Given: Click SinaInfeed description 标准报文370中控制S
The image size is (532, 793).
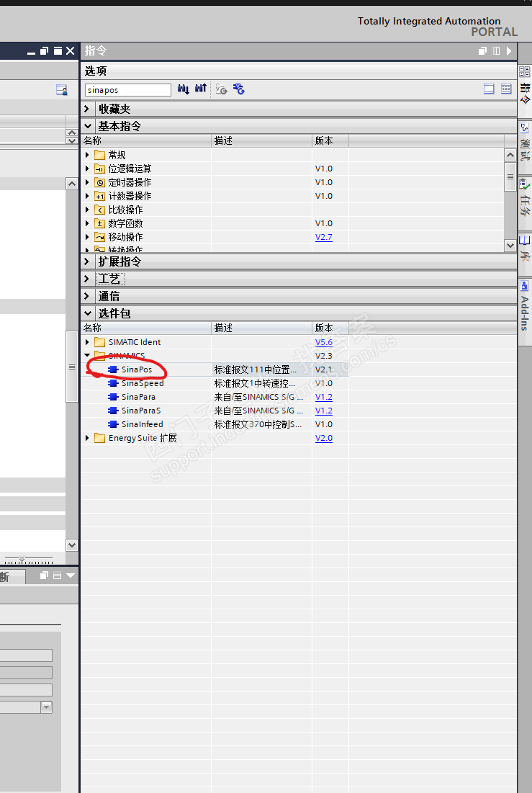Looking at the screenshot, I should [x=258, y=424].
